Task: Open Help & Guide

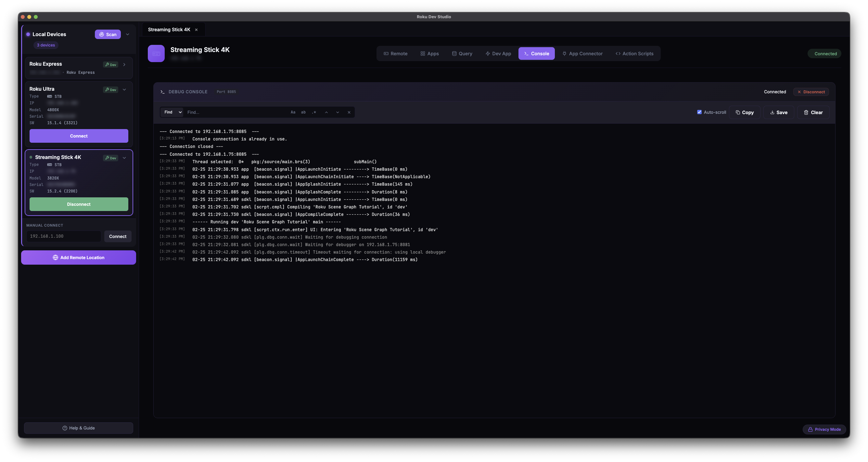Action: pyautogui.click(x=79, y=428)
